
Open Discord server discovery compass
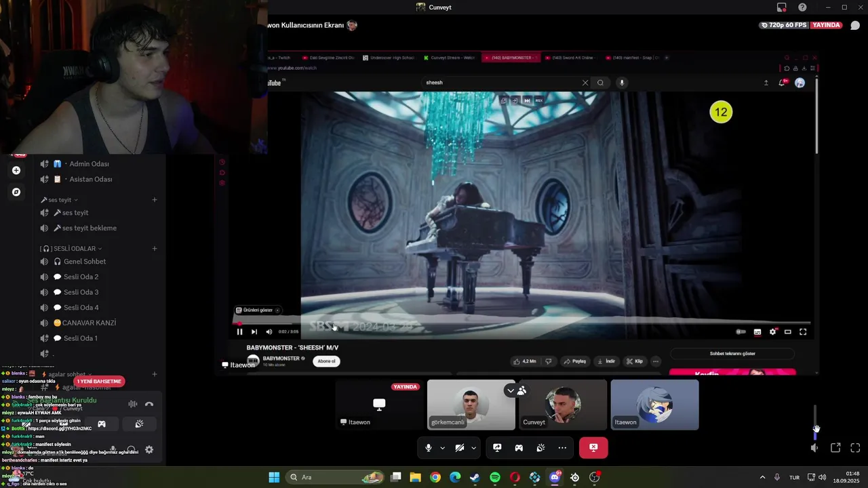tap(16, 192)
